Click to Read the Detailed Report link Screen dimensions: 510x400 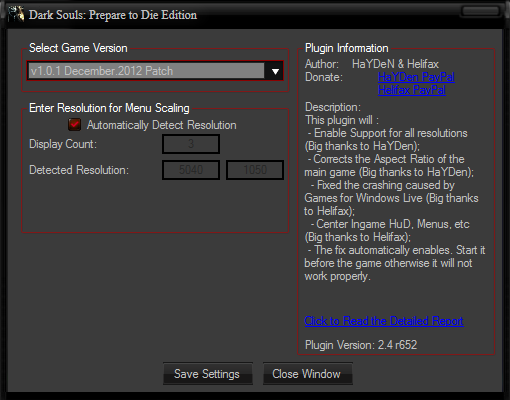pyautogui.click(x=384, y=321)
